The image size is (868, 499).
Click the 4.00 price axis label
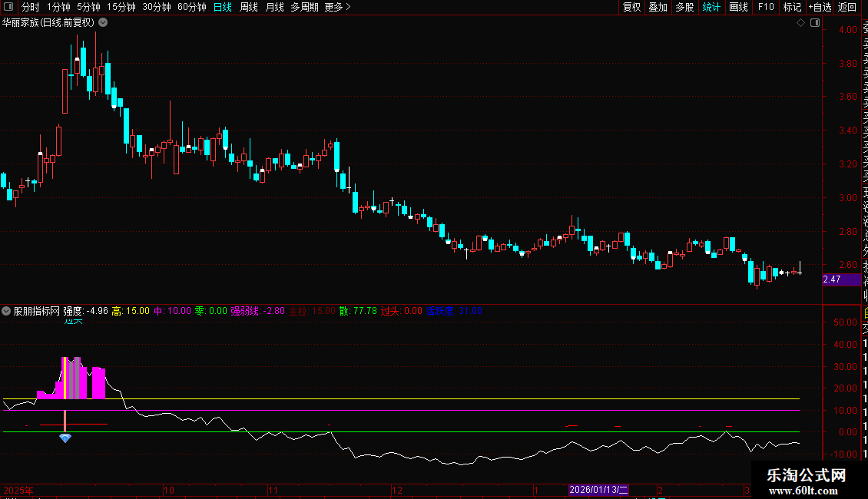pyautogui.click(x=847, y=30)
